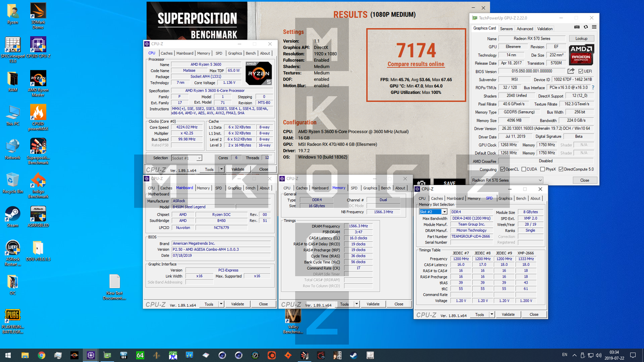The height and width of the screenshot is (362, 644).
Task: Click Compare results online link
Action: pos(416,64)
